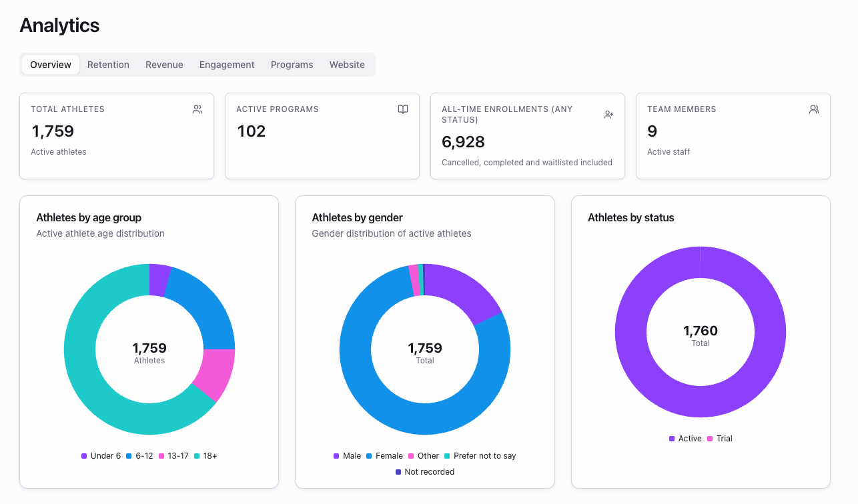Image resolution: width=858 pixels, height=504 pixels.
Task: Toggle the Male legend entry
Action: tap(347, 456)
